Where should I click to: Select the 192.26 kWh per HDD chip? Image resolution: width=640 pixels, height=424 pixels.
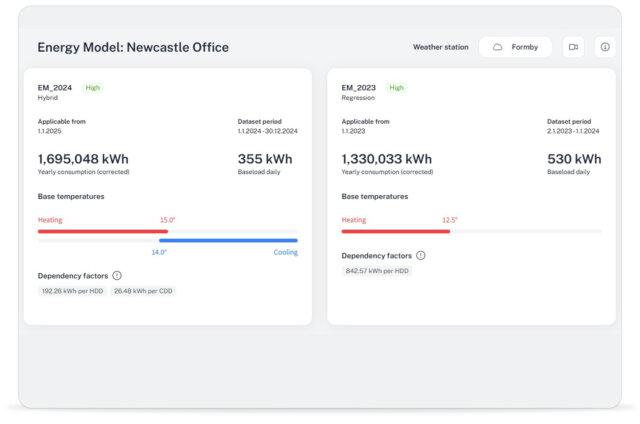[x=71, y=291]
